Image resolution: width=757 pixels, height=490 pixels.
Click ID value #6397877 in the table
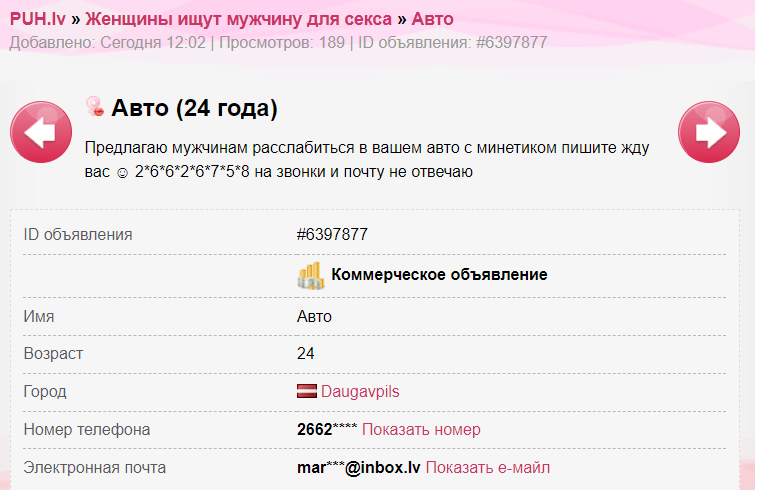click(332, 235)
